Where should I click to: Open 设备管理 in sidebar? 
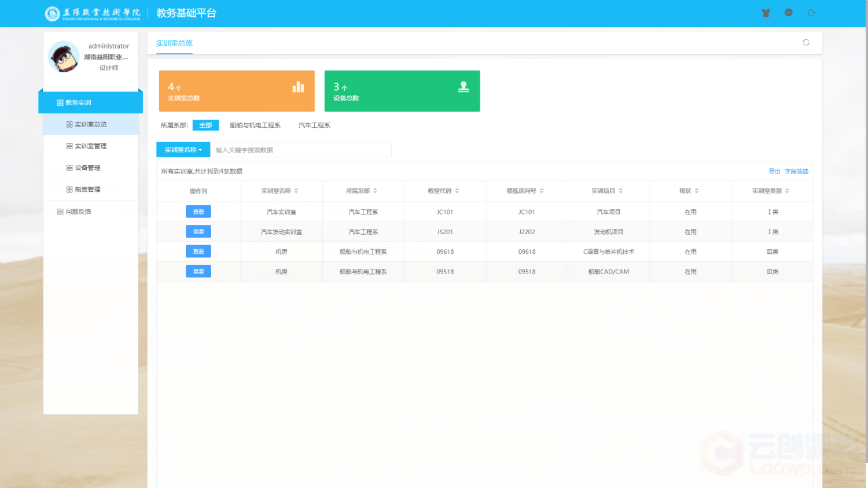coord(91,168)
